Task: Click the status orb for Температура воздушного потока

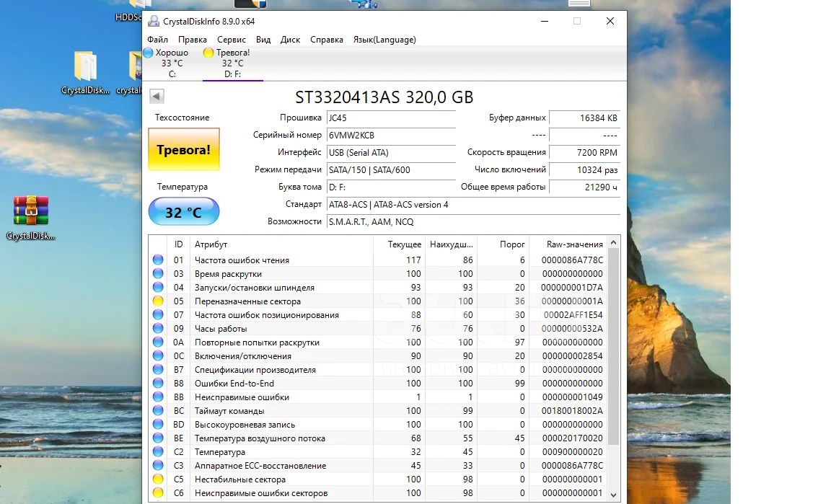Action: click(x=158, y=438)
